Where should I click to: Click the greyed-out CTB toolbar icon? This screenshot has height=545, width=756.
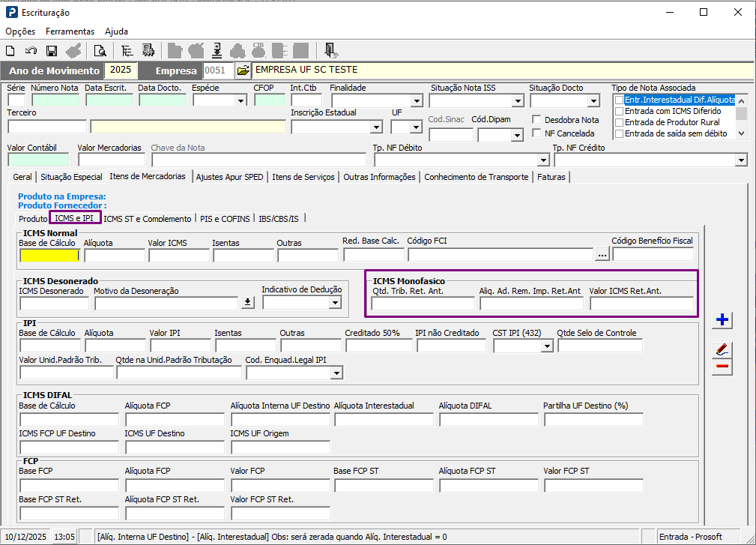point(259,51)
